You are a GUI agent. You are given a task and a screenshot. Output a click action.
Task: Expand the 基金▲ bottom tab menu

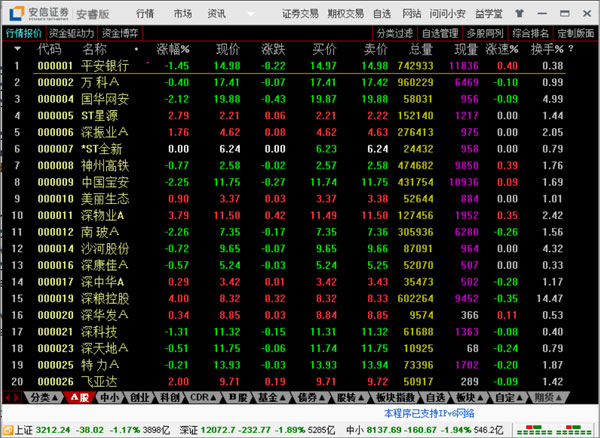coord(272,397)
